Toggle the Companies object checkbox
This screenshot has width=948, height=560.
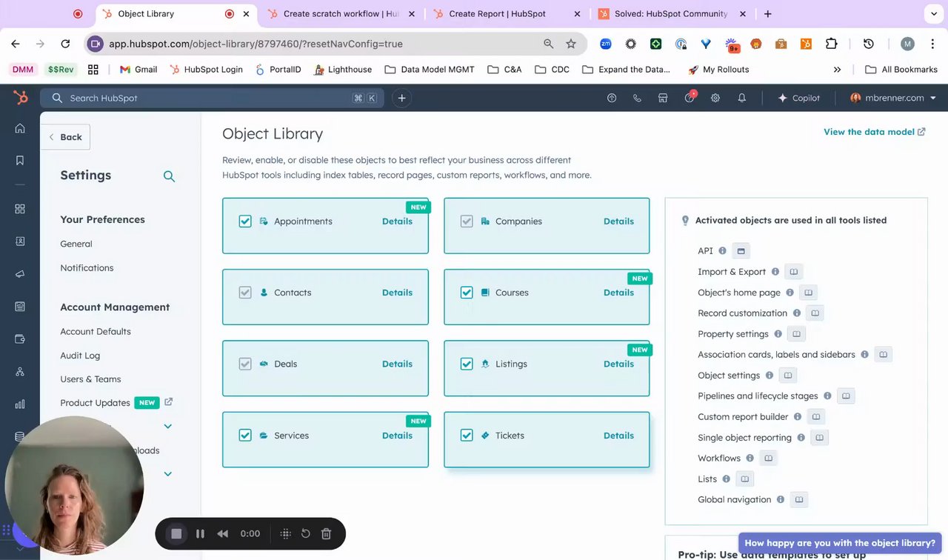[x=467, y=221]
